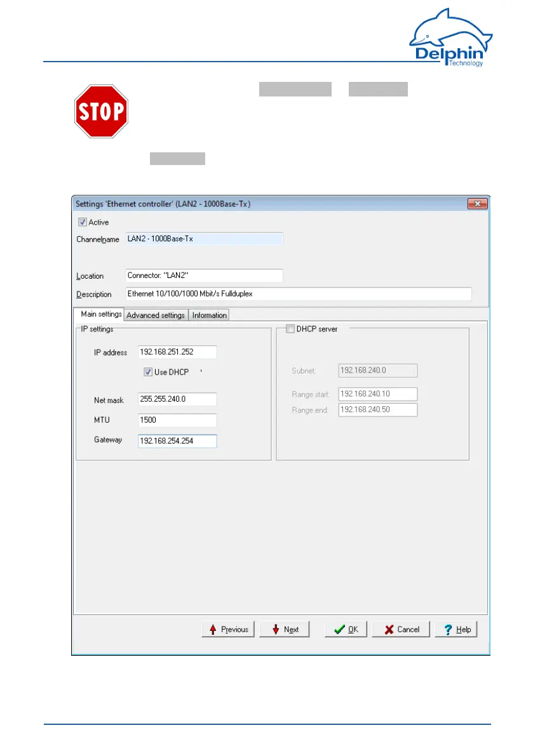Click the Location field with Connector LAN2
The width and height of the screenshot is (533, 756).
(x=205, y=275)
